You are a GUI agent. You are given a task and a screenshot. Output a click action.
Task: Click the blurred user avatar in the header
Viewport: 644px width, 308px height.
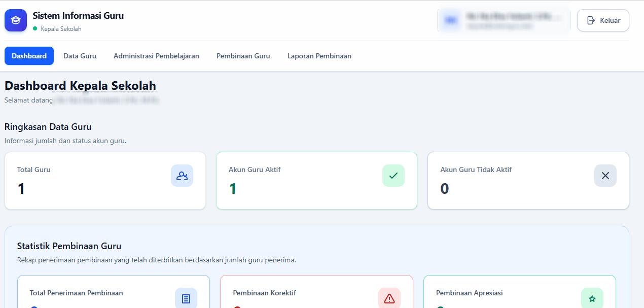click(451, 20)
